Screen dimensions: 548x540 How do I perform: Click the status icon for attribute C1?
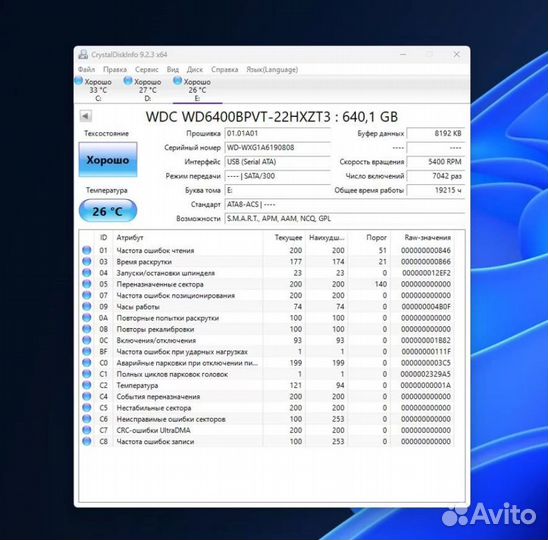(87, 374)
